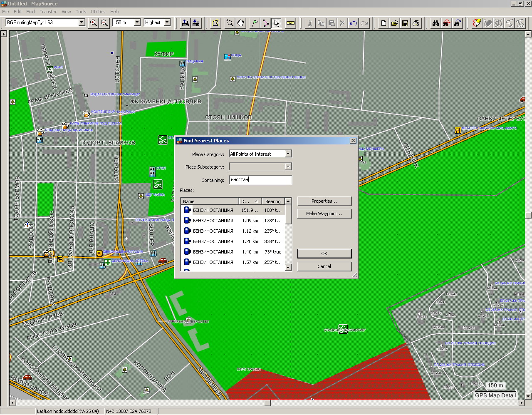The image size is (532, 415).
Task: Expand the map product BGRoutingMapCyr1.63 dropdown
Action: point(82,22)
